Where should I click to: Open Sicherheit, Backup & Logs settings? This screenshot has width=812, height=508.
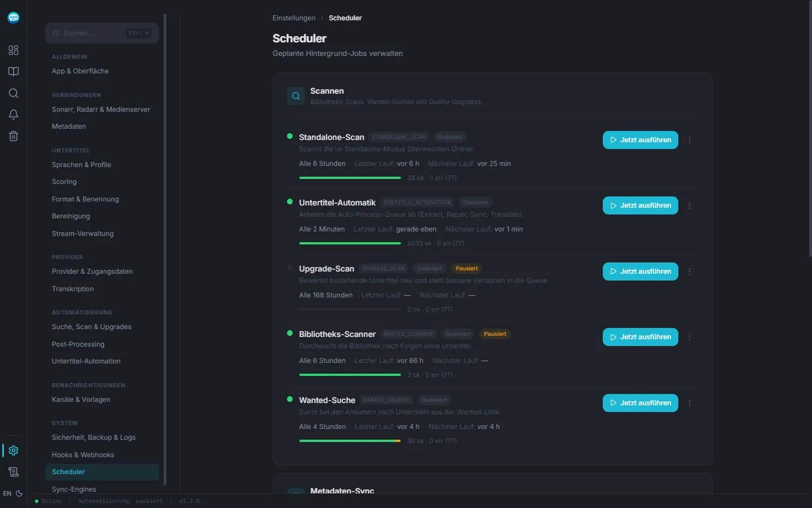102,437
